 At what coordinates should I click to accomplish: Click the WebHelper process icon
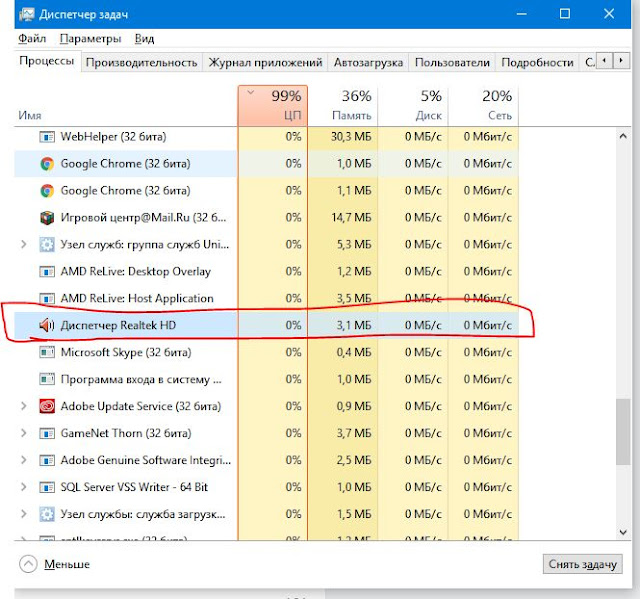(x=47, y=137)
